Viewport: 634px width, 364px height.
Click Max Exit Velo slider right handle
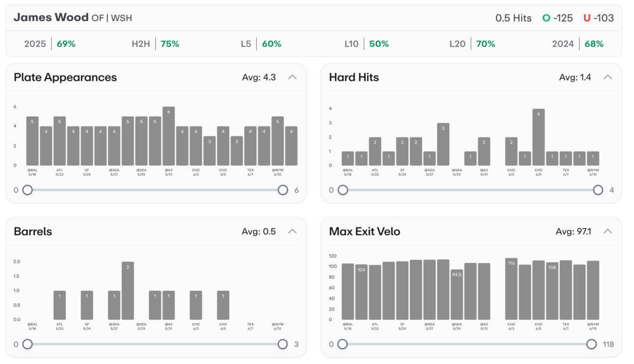[591, 344]
